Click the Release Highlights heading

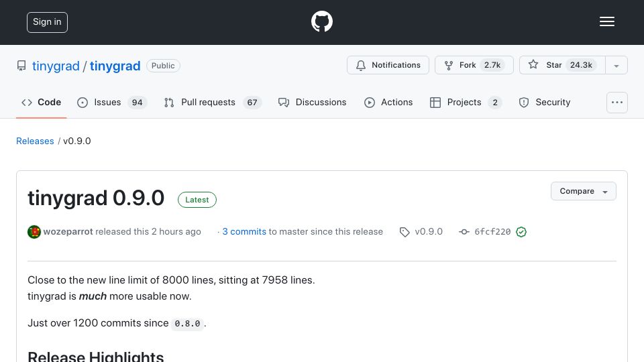[x=96, y=356]
